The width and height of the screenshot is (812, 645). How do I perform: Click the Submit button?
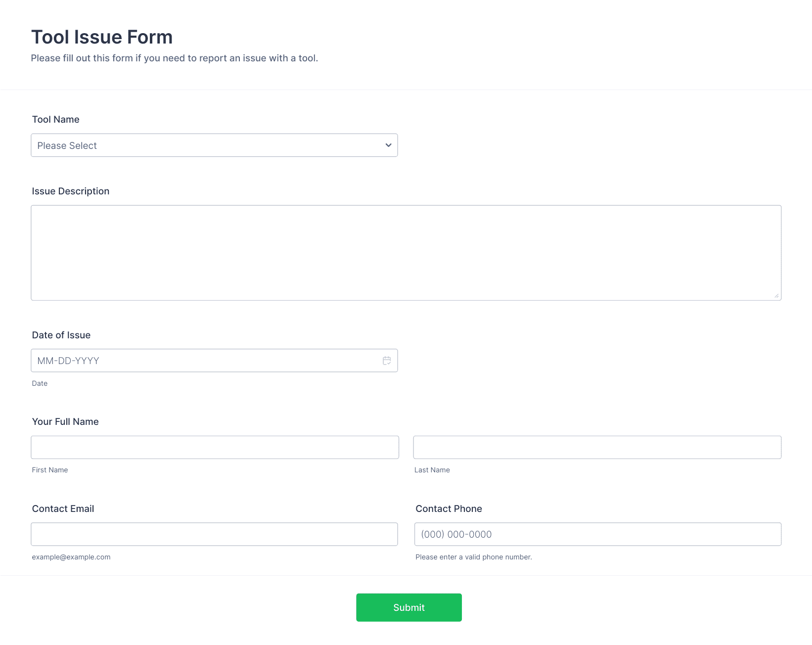pyautogui.click(x=408, y=607)
